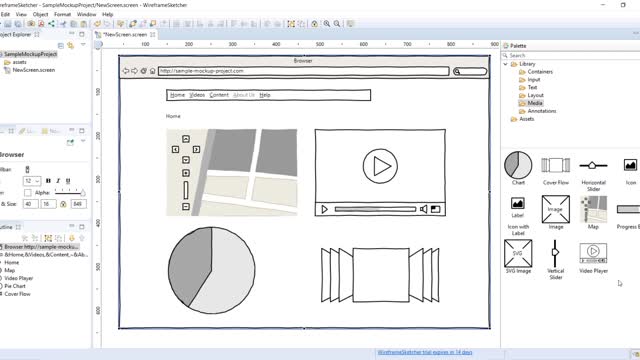
Task: Click the map zoom-out minus control
Action: point(186,207)
